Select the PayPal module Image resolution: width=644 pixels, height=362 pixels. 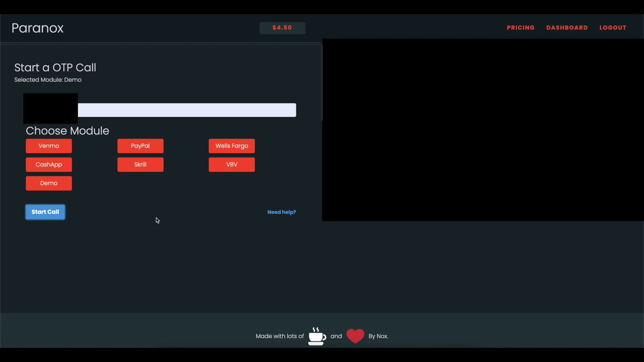pos(140,146)
